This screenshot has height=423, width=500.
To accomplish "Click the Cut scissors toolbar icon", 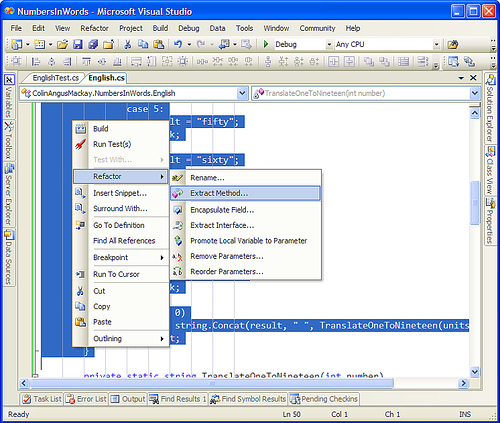I will pyautogui.click(x=127, y=44).
